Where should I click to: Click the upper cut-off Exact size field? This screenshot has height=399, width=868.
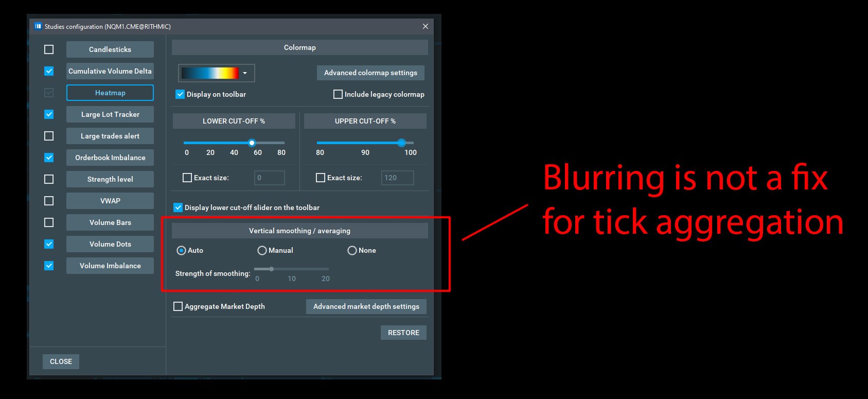pyautogui.click(x=397, y=178)
